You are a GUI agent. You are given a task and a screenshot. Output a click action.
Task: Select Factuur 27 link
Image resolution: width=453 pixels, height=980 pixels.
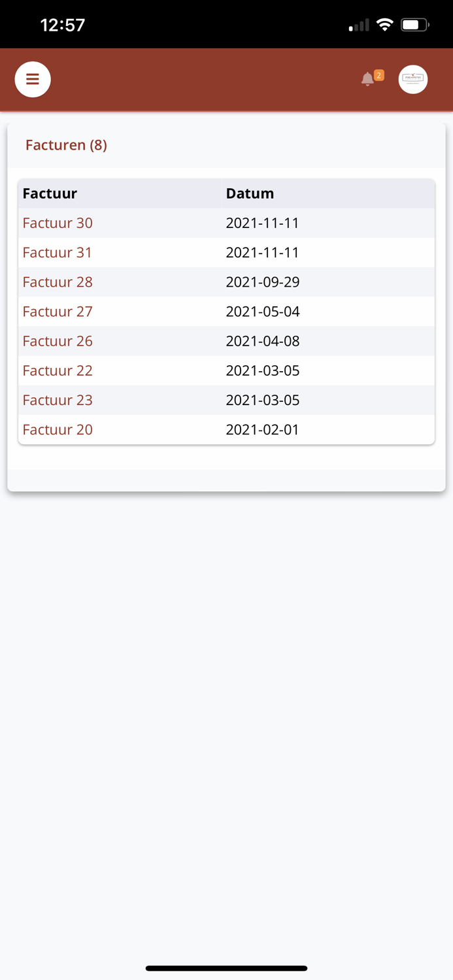click(x=58, y=311)
